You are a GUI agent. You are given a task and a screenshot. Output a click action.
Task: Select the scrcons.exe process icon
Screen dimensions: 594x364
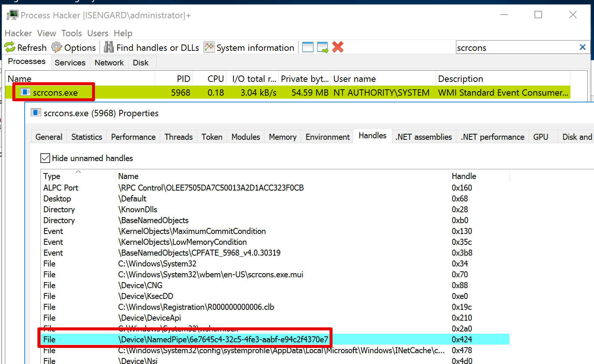tap(25, 92)
